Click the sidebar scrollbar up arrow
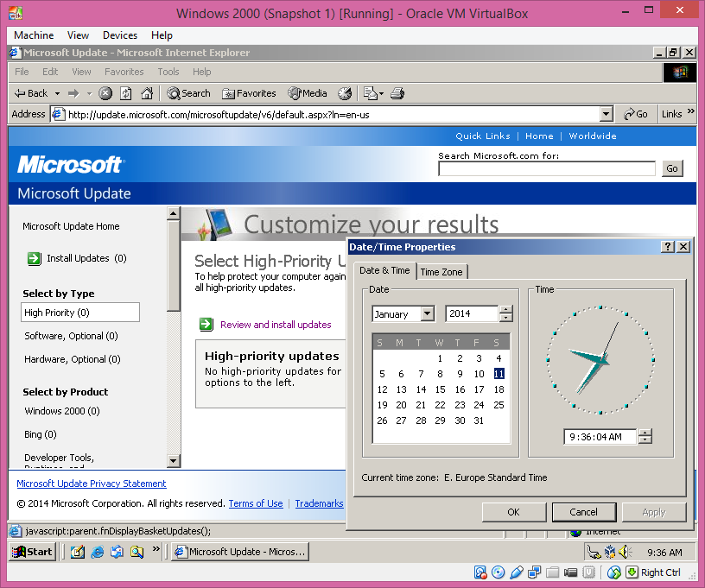Image resolution: width=705 pixels, height=588 pixels. point(173,213)
